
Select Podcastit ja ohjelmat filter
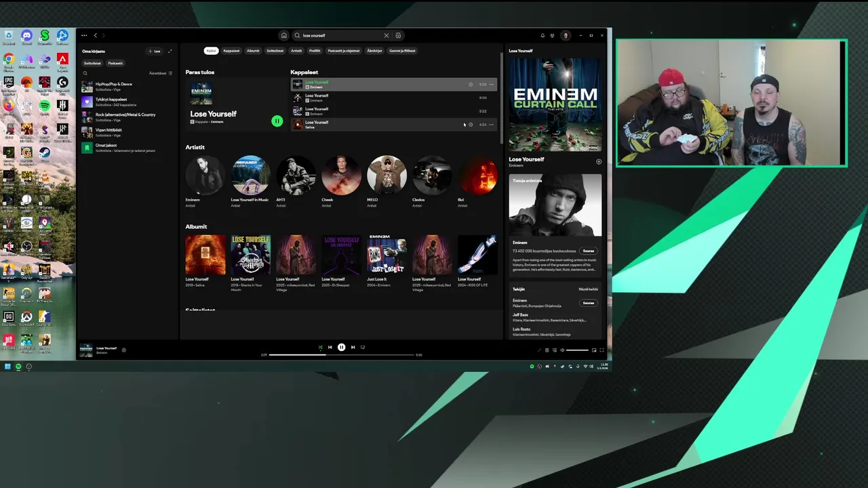tap(344, 51)
